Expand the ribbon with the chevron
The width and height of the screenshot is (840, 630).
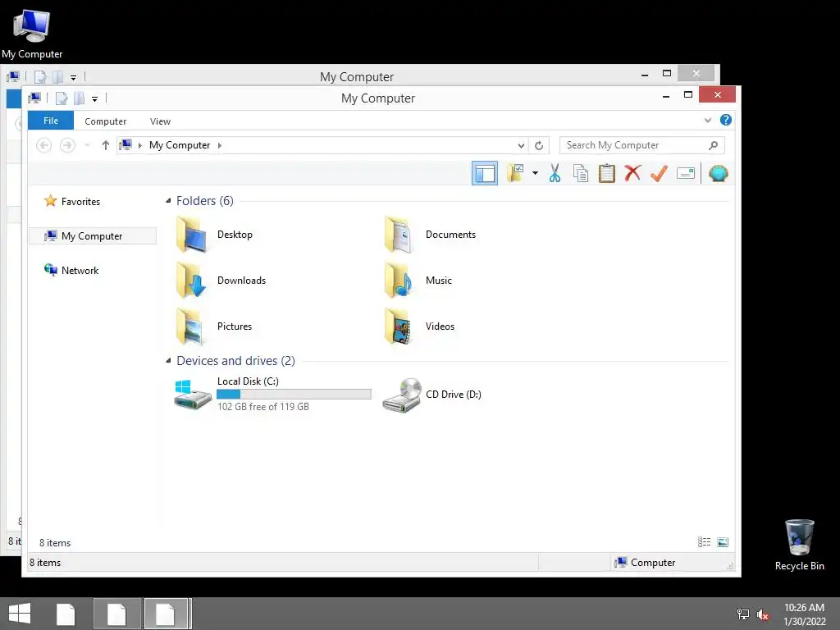[708, 120]
